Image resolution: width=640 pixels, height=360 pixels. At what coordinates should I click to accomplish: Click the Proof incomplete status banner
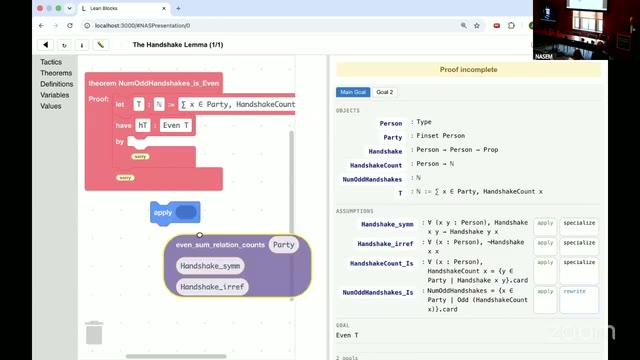coord(469,70)
